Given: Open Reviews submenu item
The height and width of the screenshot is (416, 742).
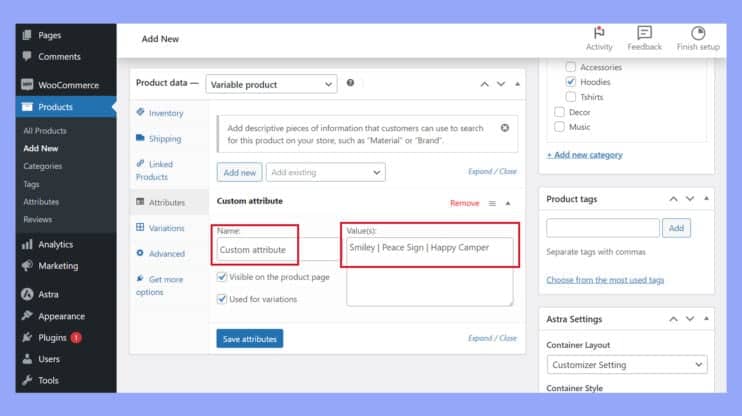Looking at the screenshot, I should (38, 219).
